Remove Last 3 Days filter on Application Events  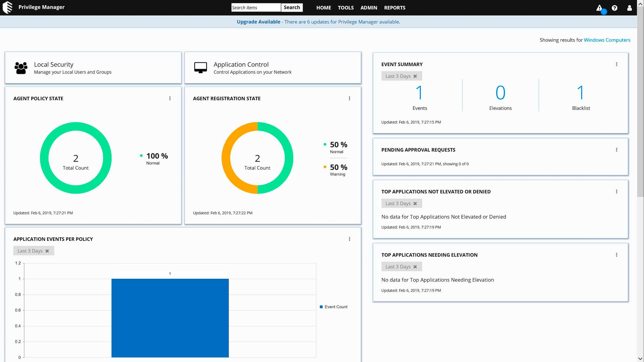coord(47,251)
